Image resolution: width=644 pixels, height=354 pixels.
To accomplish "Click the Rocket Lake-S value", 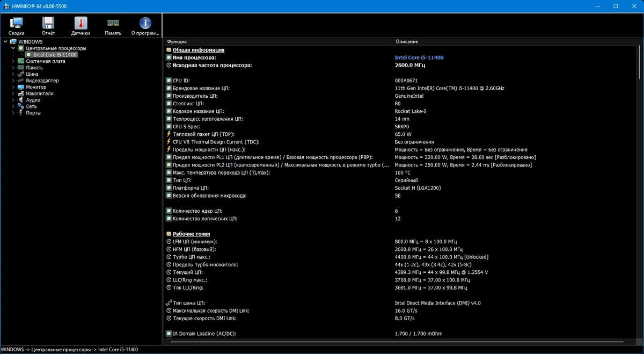I will tap(411, 111).
